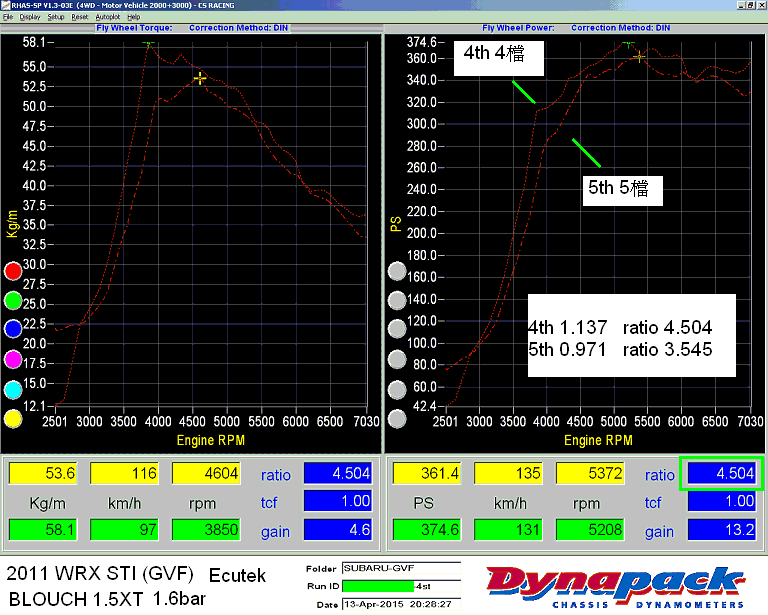Open the Display menu
768x615 pixels.
click(29, 17)
